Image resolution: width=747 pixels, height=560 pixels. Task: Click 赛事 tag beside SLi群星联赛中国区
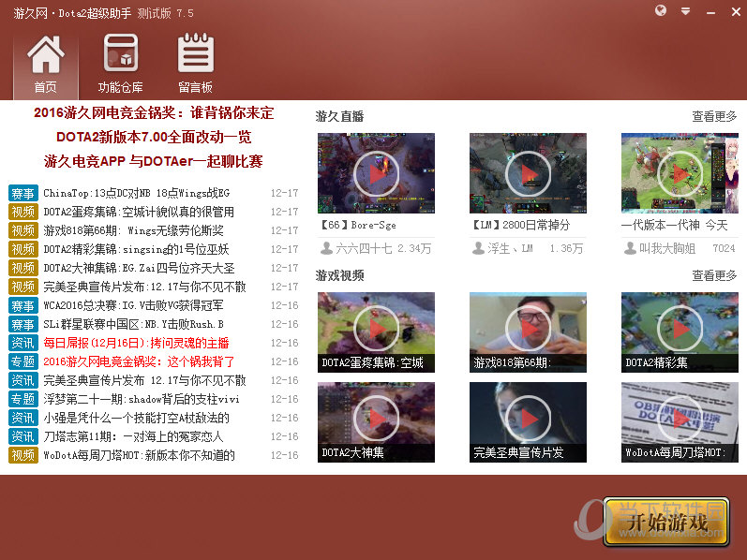point(22,324)
